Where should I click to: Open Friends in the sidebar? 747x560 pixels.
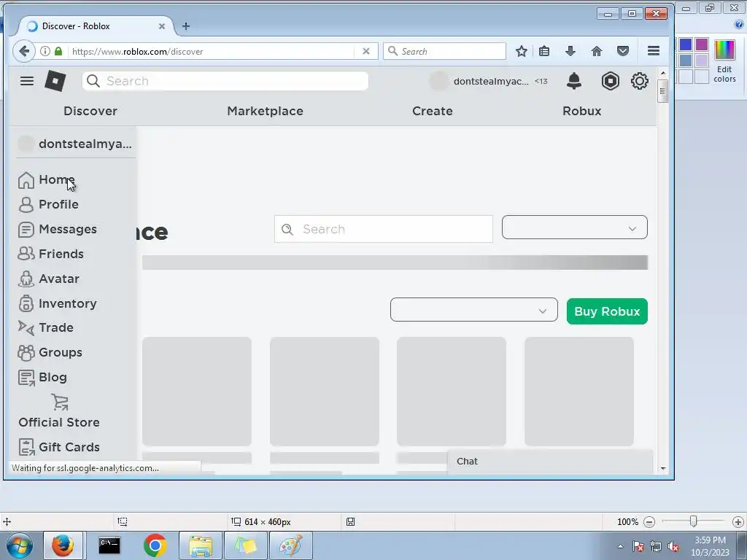point(50,254)
